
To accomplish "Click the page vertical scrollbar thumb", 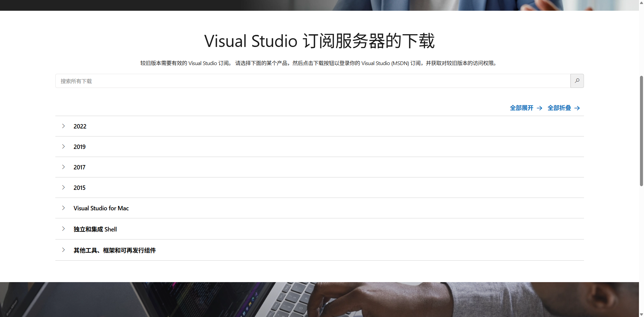I will tap(641, 131).
